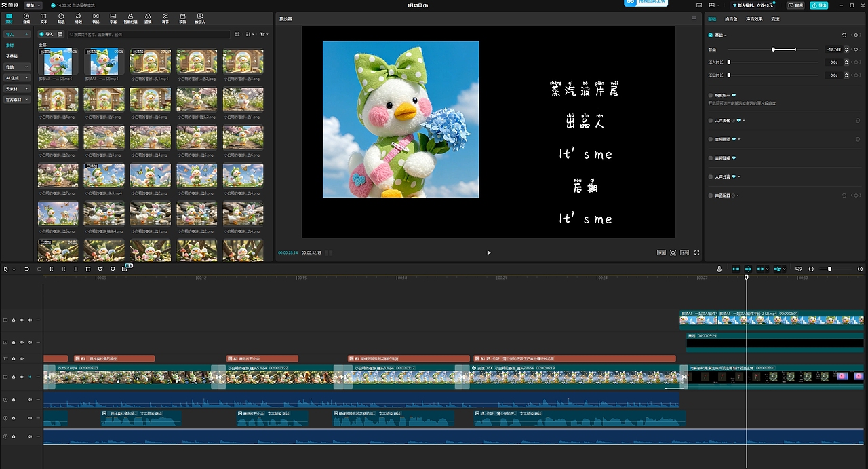
Task: Open the media filter dropdown
Action: point(264,34)
